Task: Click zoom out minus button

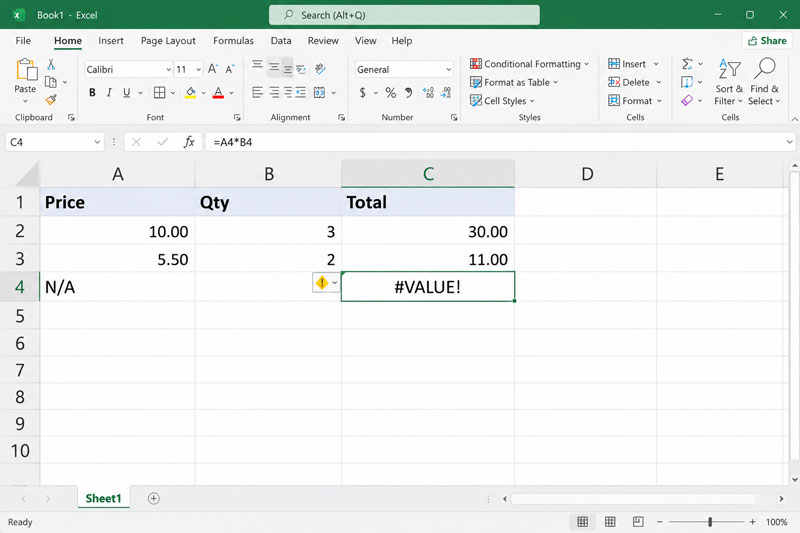Action: (x=660, y=522)
